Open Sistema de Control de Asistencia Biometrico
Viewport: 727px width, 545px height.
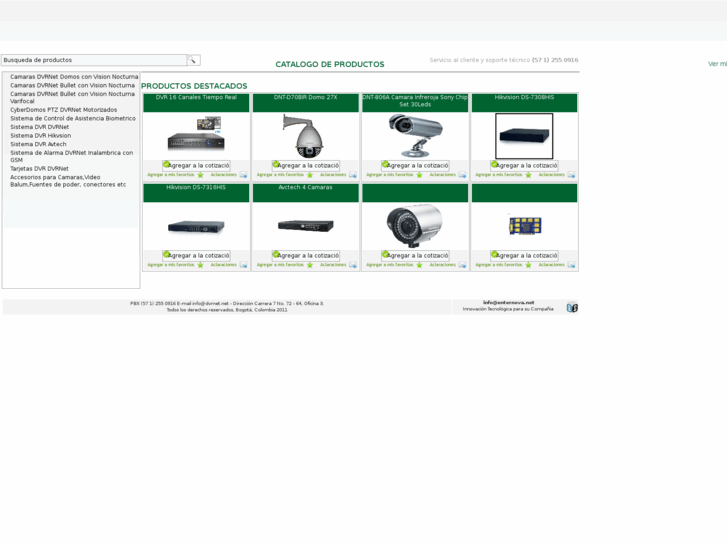(73, 118)
